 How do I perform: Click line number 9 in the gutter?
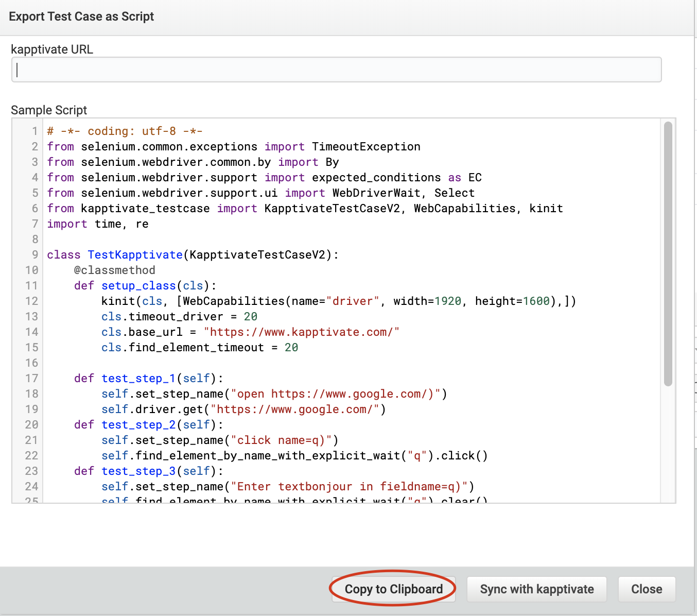coord(34,255)
